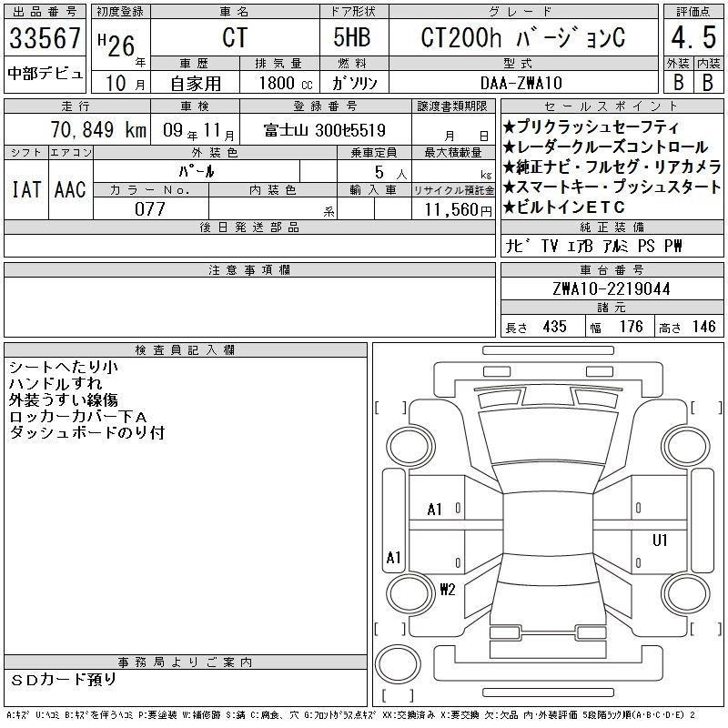This screenshot has height=728, width=728.
Task: Click the SDカード預り note
Action: [x=63, y=680]
